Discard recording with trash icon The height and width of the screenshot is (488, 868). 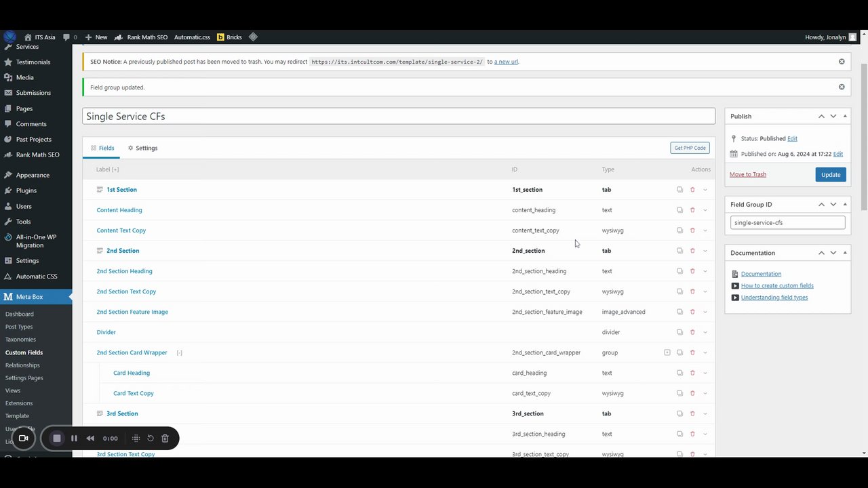[165, 439]
